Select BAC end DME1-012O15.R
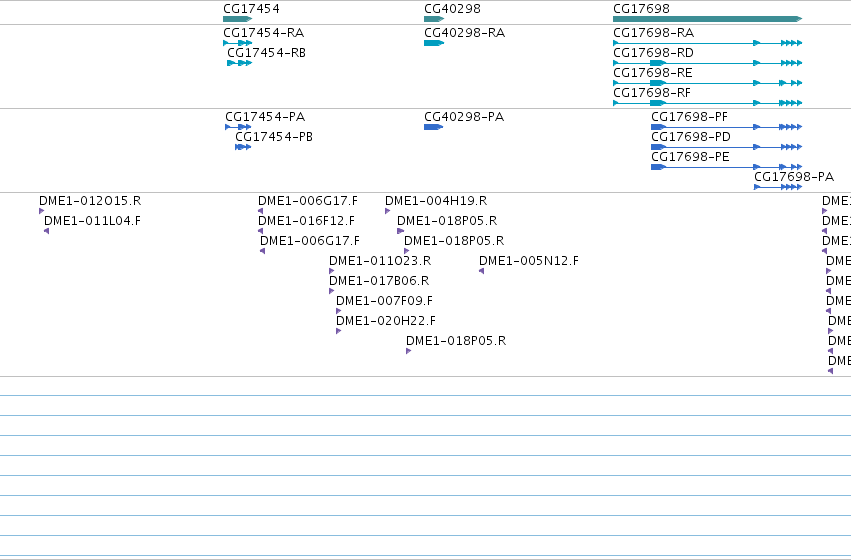This screenshot has width=851, height=560. pos(42,211)
